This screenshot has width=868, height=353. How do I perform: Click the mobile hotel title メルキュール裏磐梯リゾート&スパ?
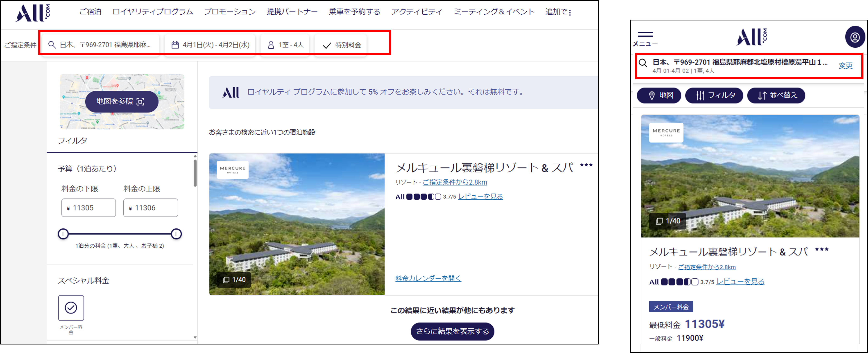click(728, 252)
